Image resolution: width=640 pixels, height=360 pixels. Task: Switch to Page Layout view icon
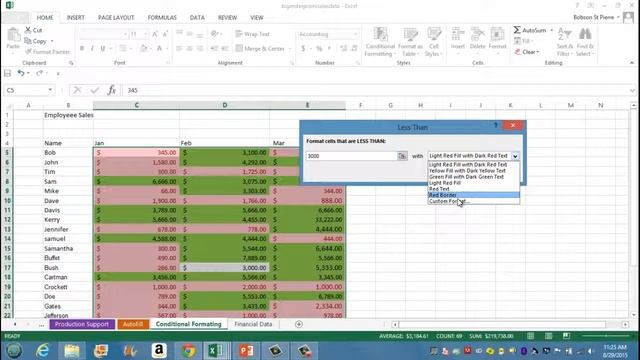coord(548,336)
